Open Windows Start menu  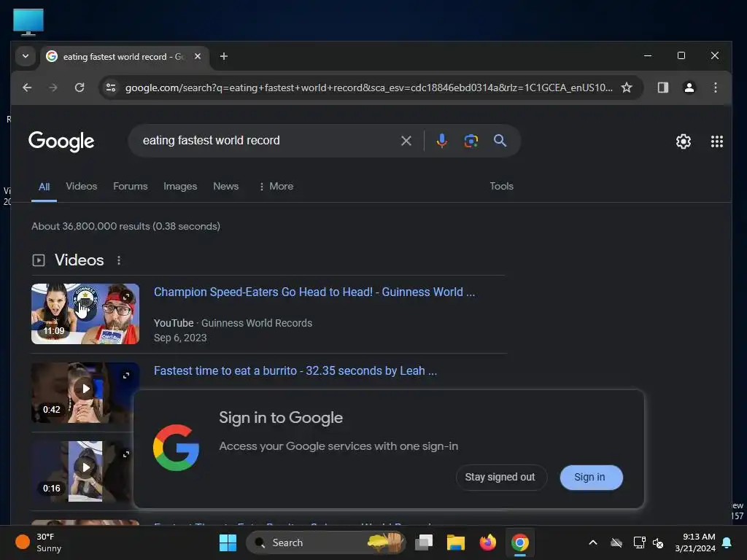[x=228, y=542]
